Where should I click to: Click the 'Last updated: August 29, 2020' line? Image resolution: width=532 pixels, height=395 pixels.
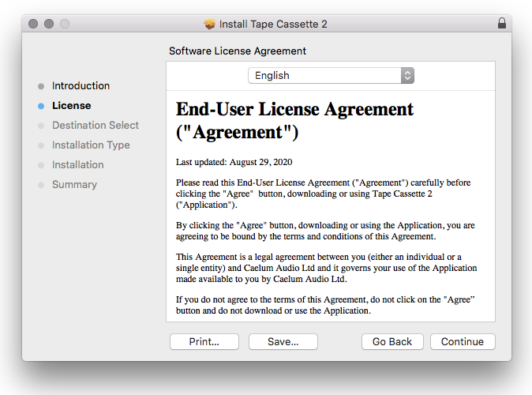pos(234,162)
